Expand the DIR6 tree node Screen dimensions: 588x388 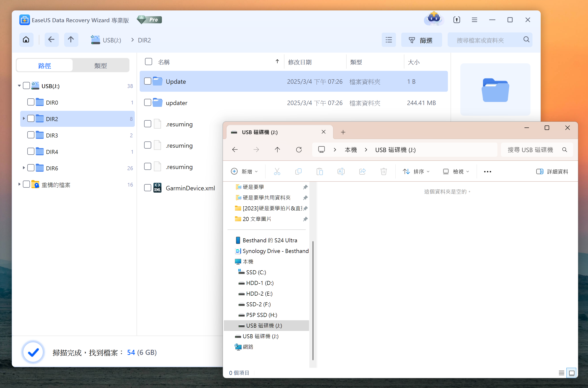click(x=24, y=168)
